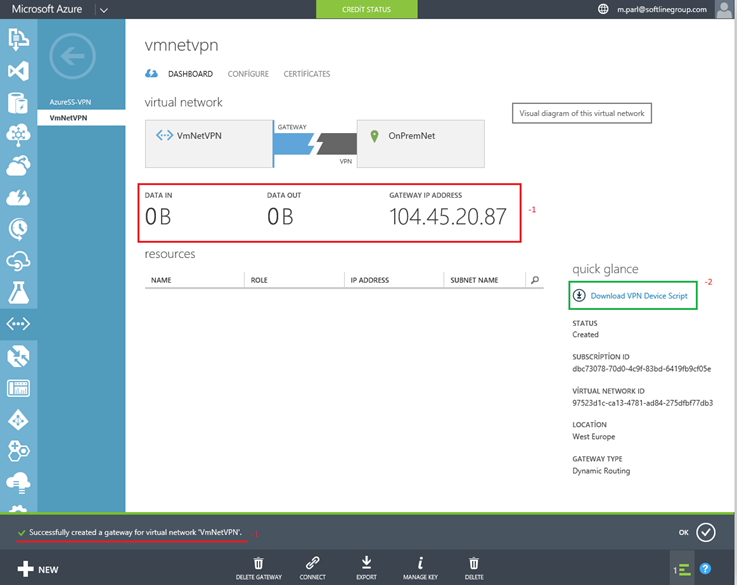Open the quick start cloud icon tab
The image size is (737, 585).
point(151,74)
